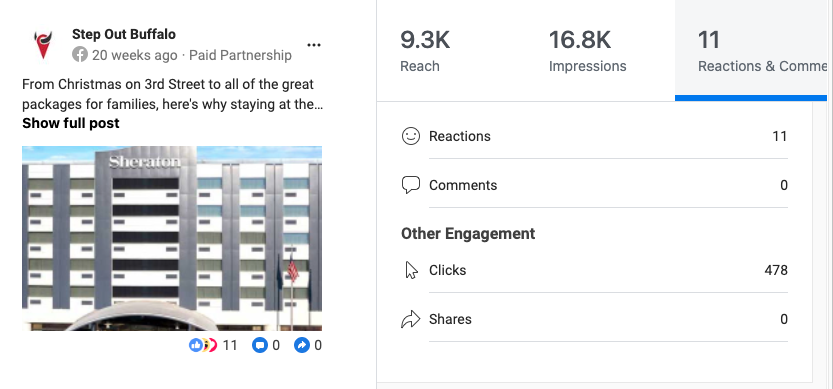This screenshot has width=833, height=389.
Task: Click the like reaction emoji icons under the post
Action: (203, 345)
